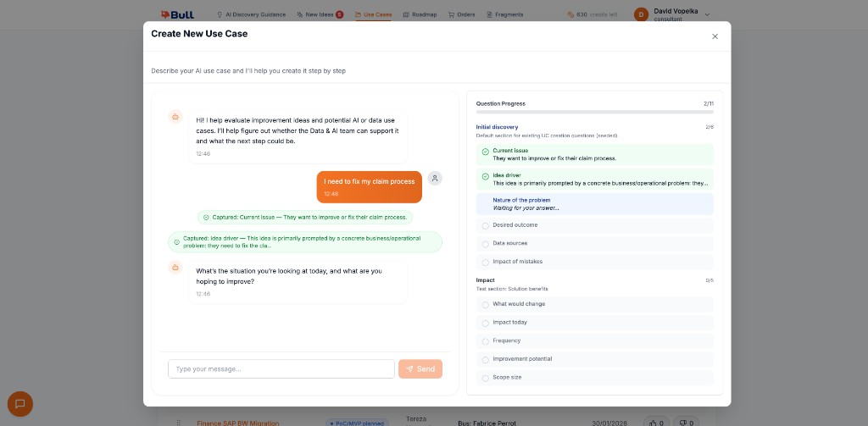Click check icon in Captured Idea driver chip
Image resolution: width=868 pixels, height=426 pixels.
(x=176, y=241)
